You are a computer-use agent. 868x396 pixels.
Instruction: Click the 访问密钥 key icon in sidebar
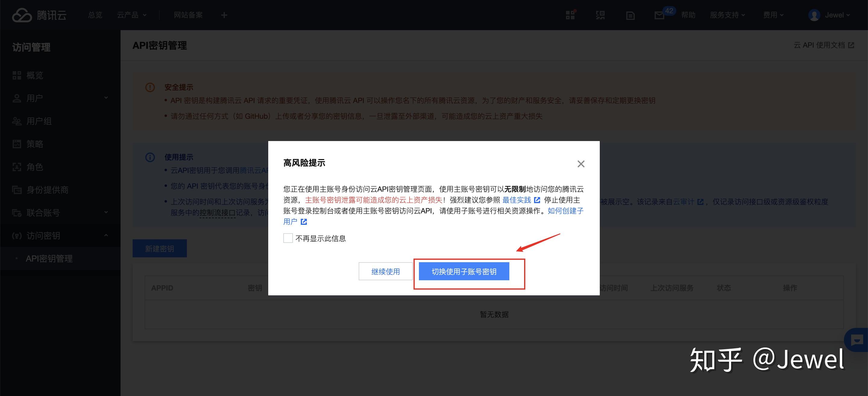point(17,236)
